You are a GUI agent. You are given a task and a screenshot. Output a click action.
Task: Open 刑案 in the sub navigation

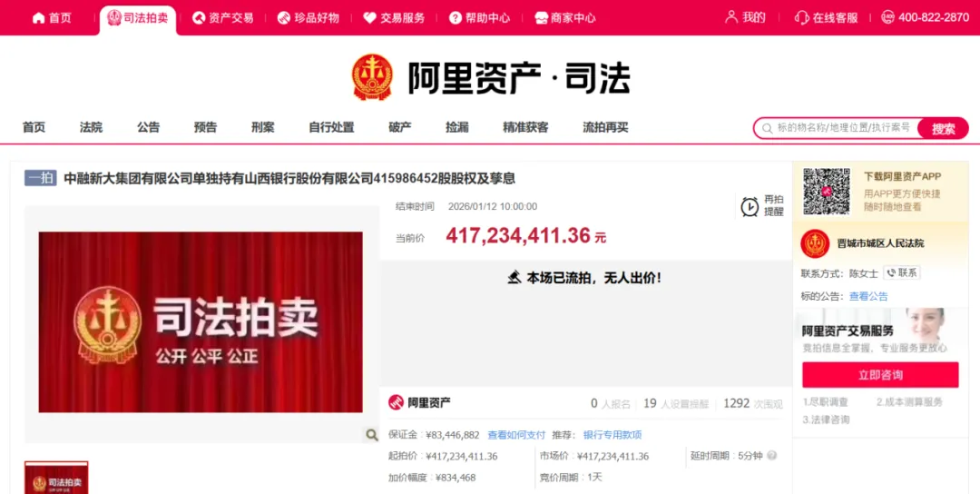263,127
